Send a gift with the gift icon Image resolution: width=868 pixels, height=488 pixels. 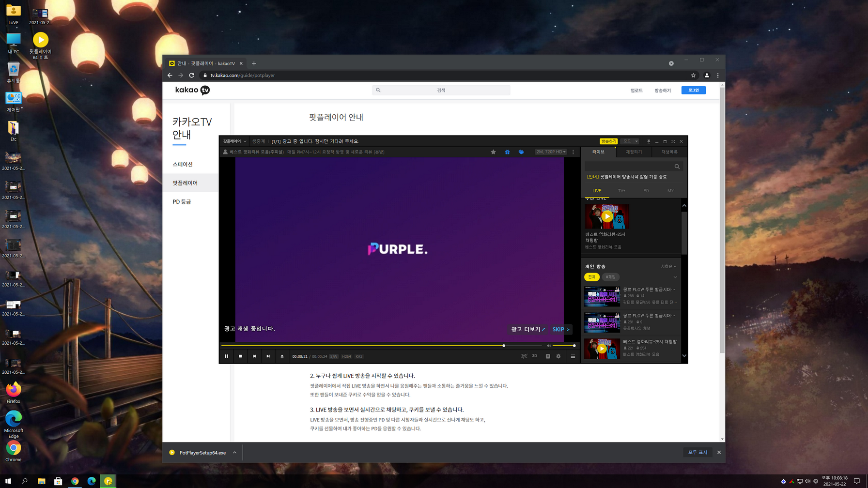click(x=507, y=152)
